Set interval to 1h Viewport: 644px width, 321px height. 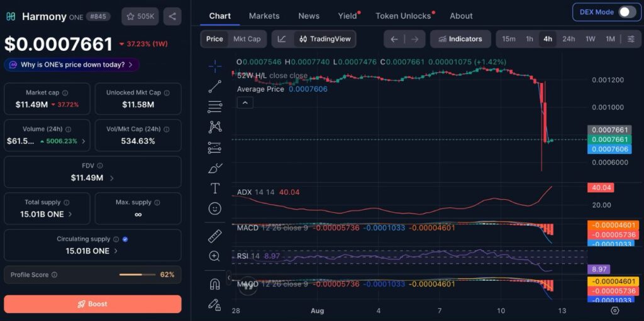coord(530,39)
